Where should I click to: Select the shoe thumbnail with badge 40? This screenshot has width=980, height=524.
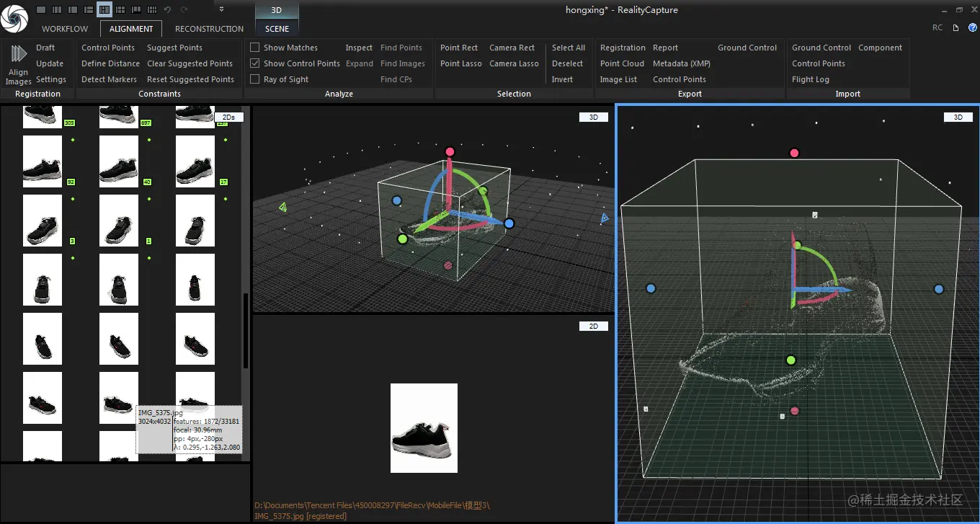pyautogui.click(x=119, y=161)
